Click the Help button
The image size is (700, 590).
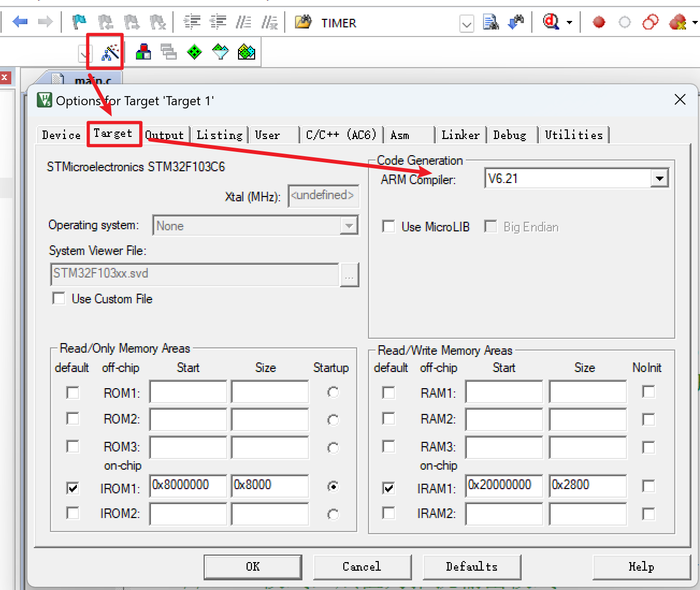(641, 567)
